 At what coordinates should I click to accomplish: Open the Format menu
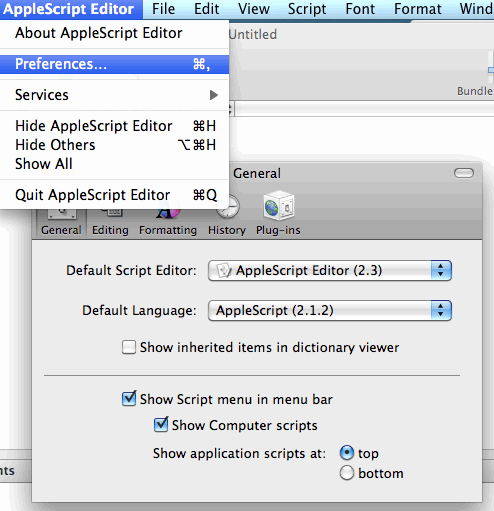click(418, 9)
